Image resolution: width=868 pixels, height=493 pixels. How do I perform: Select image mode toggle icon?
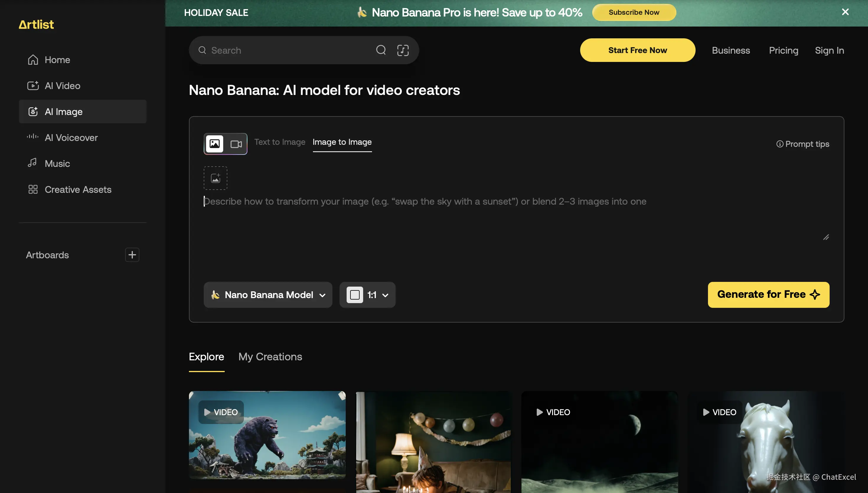(215, 144)
